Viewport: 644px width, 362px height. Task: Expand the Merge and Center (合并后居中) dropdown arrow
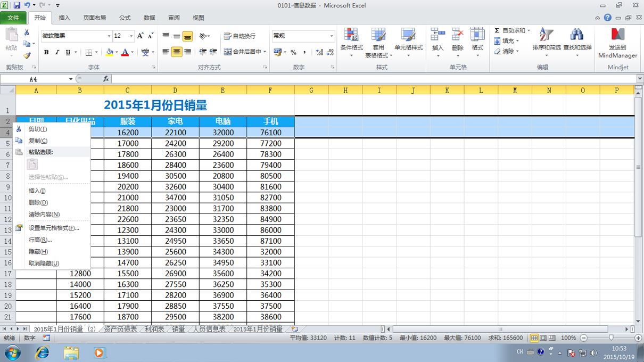(x=265, y=52)
